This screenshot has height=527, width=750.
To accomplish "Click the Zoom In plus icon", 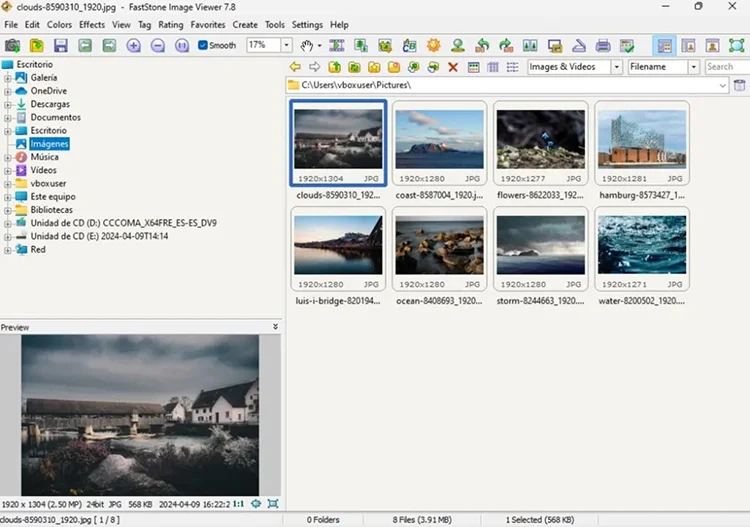I will click(x=133, y=45).
